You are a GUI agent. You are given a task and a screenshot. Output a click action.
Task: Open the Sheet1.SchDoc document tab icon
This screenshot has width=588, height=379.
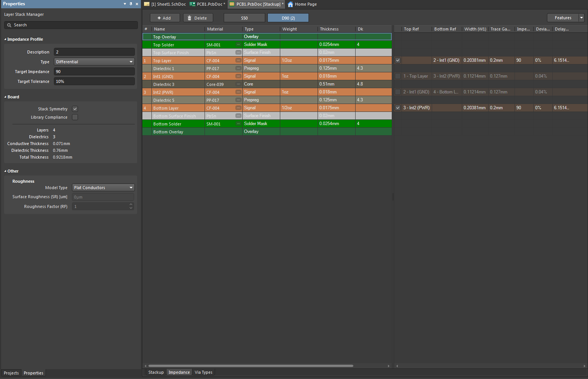[x=147, y=4]
